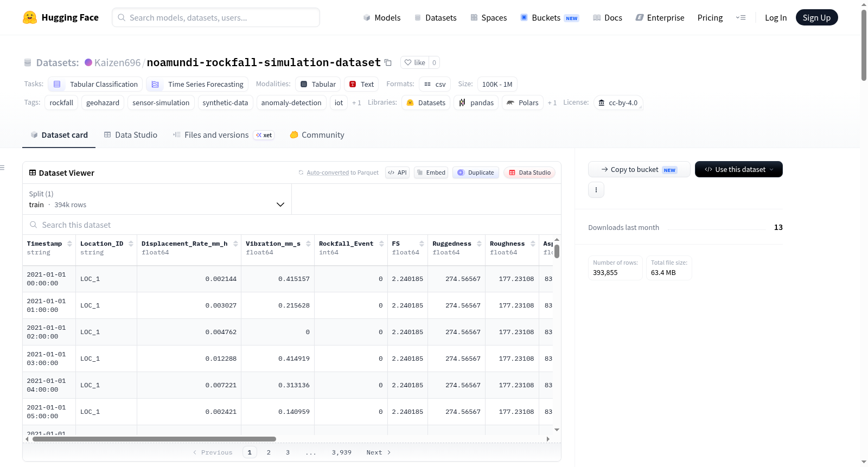Duplicate the dataset

[476, 172]
